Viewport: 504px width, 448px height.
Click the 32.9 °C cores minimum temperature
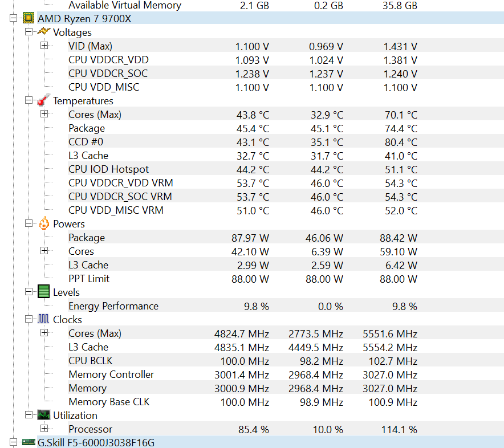pyautogui.click(x=327, y=115)
